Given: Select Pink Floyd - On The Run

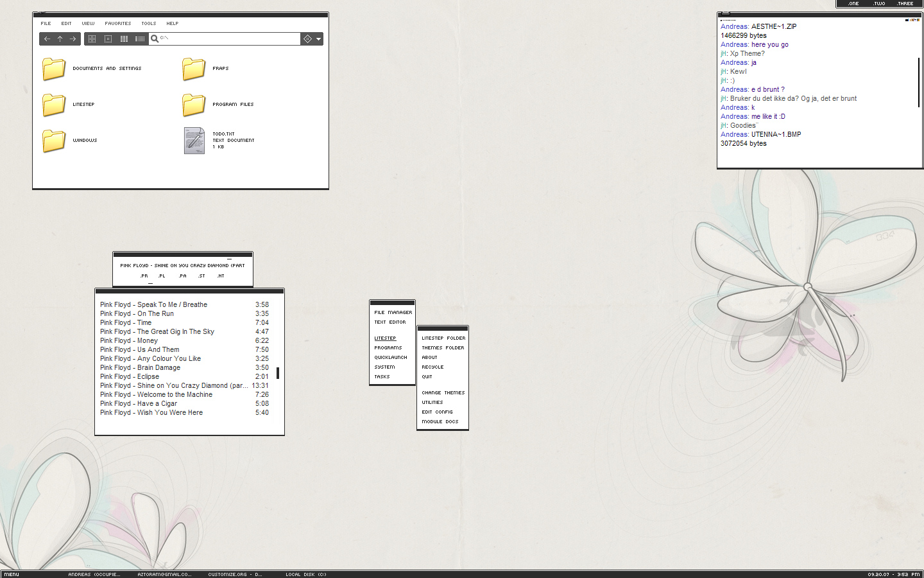Looking at the screenshot, I should 184,313.
